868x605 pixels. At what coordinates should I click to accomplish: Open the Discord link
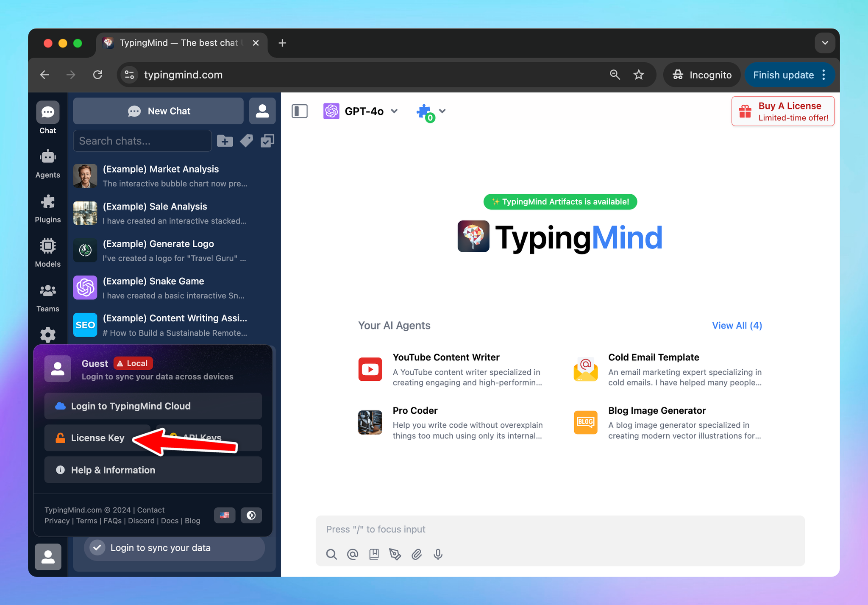pos(142,521)
